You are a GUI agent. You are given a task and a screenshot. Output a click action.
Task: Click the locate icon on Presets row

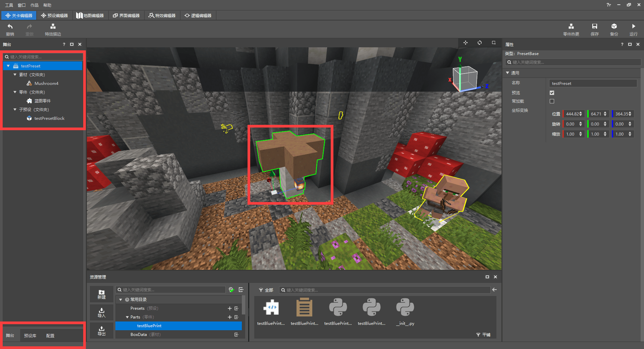pyautogui.click(x=236, y=308)
